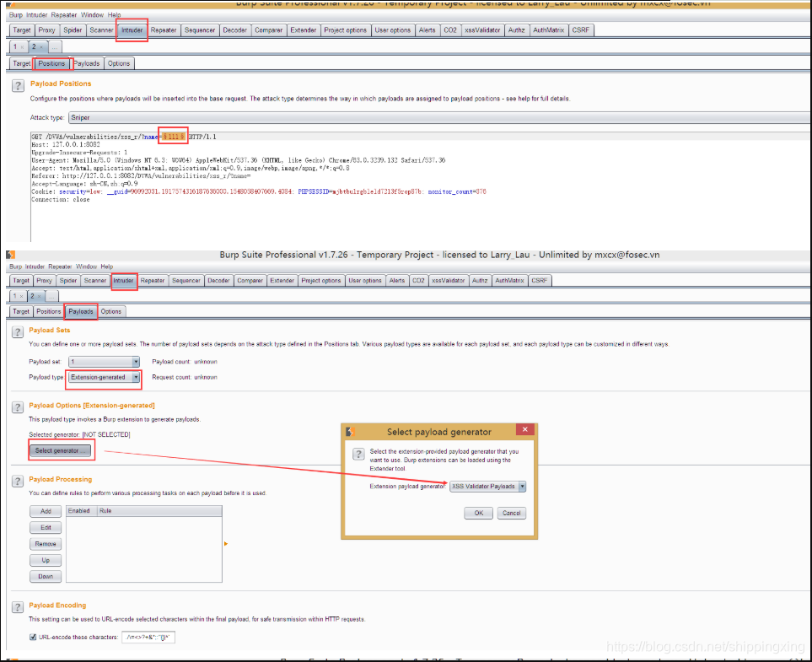Open Options sub-tab in Payload Positions window
812x662 pixels.
point(119,64)
